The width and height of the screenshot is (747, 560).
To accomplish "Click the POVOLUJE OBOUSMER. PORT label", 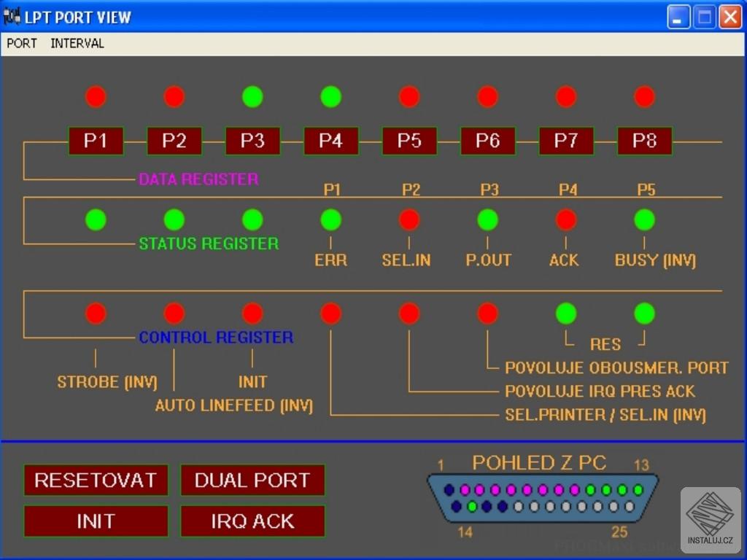I will click(616, 367).
